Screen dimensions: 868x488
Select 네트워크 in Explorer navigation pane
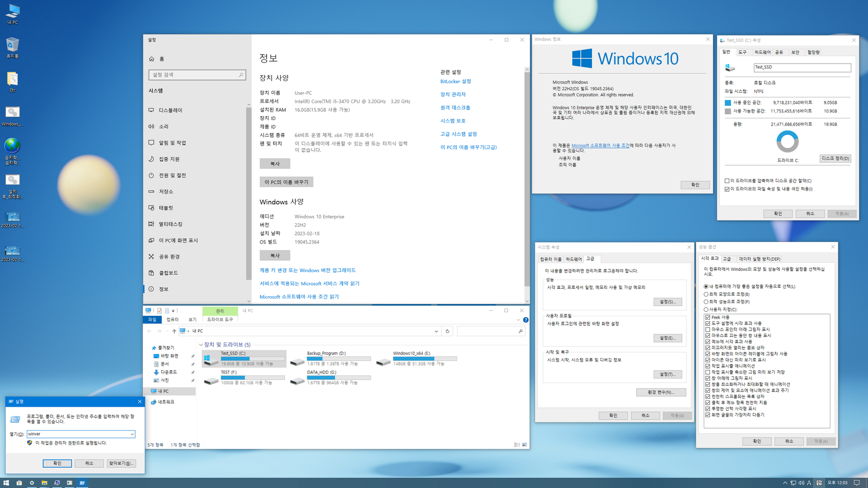coord(163,402)
